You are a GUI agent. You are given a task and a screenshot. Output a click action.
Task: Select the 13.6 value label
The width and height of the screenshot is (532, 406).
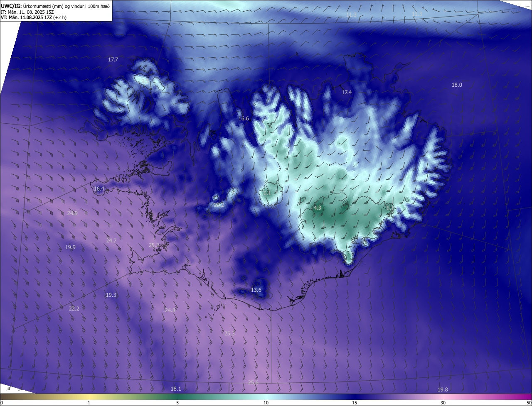256,290
